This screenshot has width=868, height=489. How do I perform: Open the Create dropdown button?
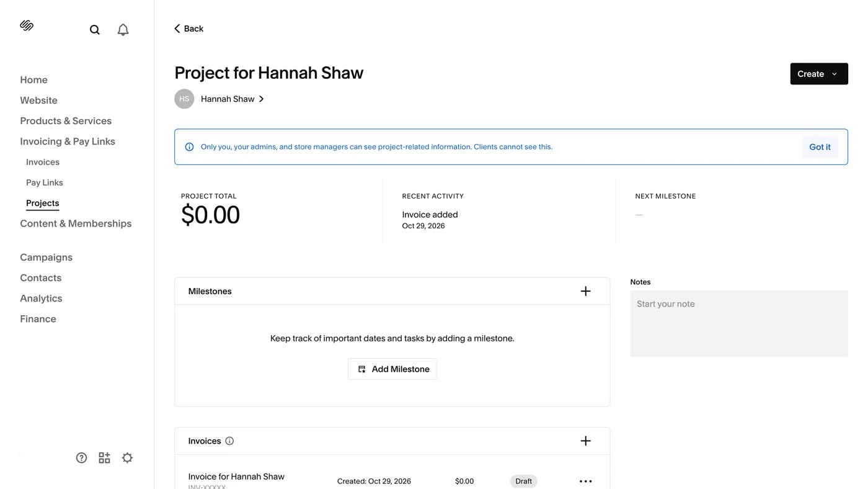pos(819,74)
